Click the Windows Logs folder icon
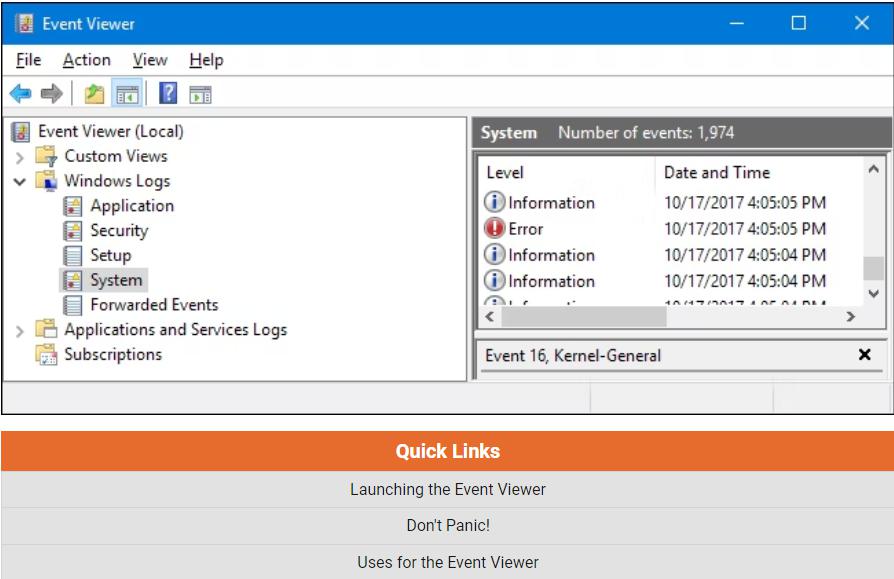This screenshot has width=894, height=579. coord(46,181)
